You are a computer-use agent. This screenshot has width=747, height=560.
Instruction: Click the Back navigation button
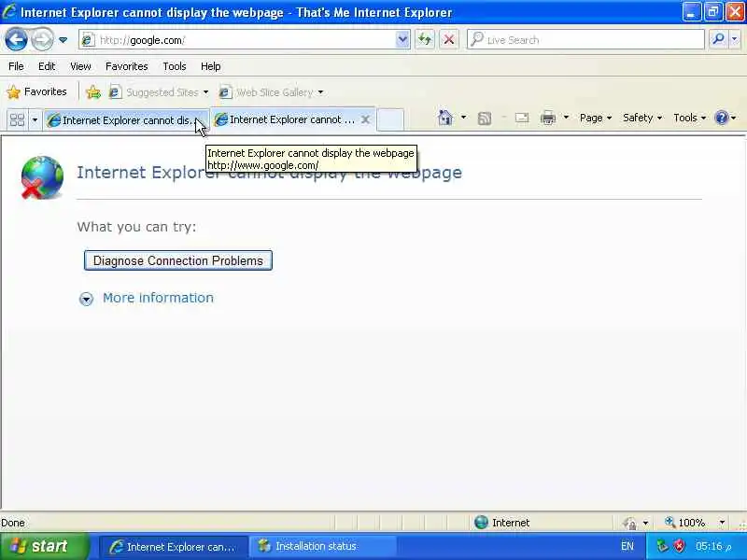point(16,39)
